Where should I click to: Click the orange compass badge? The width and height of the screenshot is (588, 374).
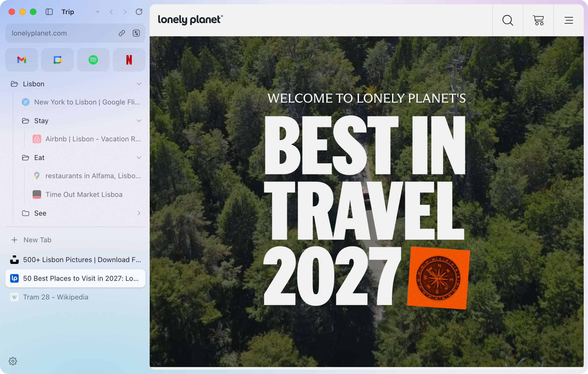click(438, 278)
